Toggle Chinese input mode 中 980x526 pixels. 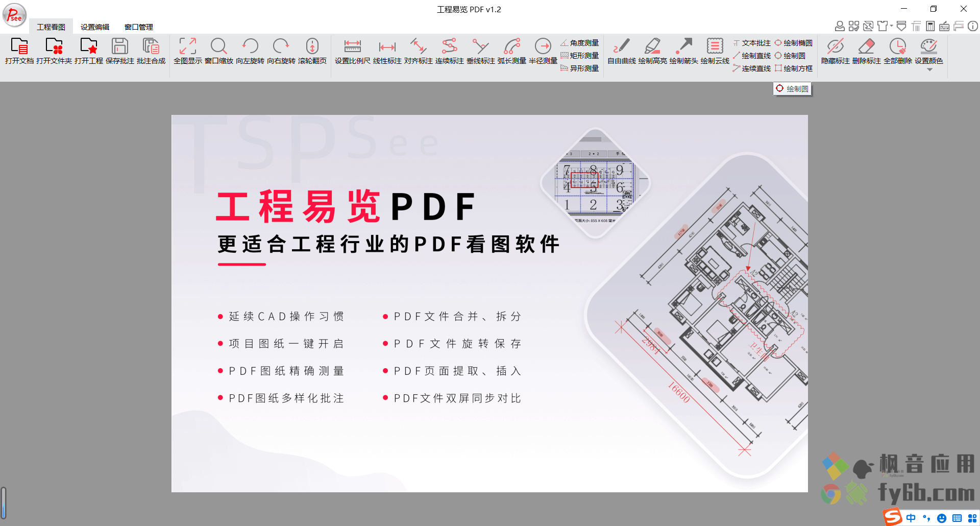point(911,518)
